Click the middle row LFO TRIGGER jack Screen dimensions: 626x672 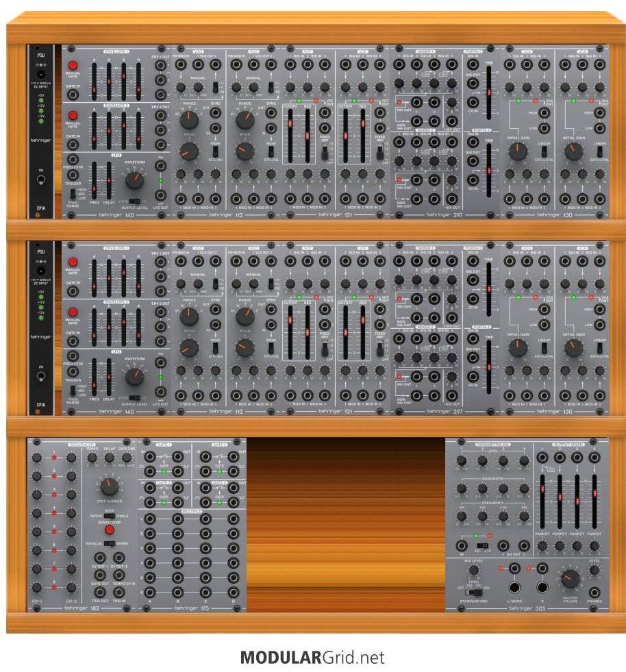pyautogui.click(x=73, y=371)
